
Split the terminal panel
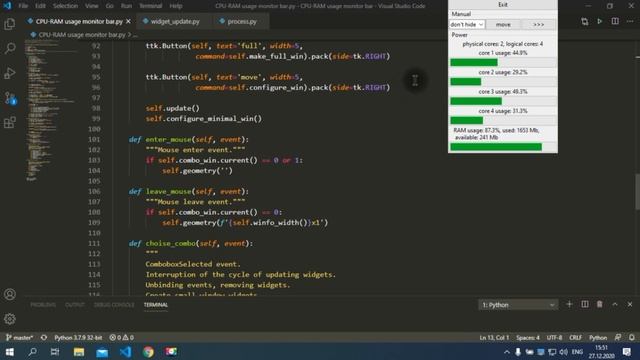click(584, 304)
